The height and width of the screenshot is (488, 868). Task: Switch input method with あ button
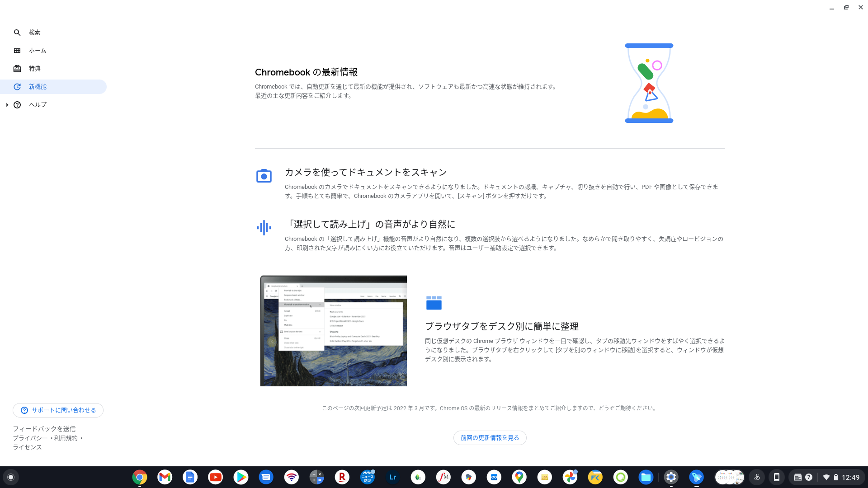[x=757, y=477]
